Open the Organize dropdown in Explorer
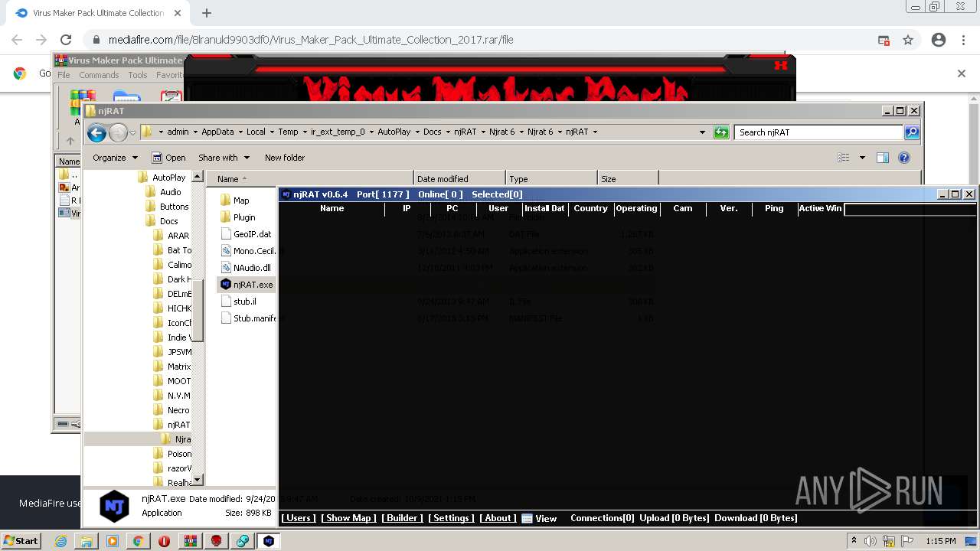 tap(115, 158)
